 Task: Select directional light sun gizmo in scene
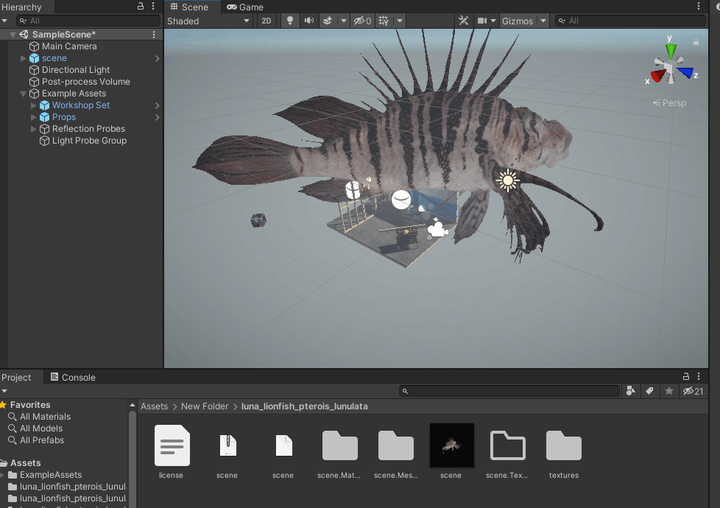pyautogui.click(x=507, y=180)
